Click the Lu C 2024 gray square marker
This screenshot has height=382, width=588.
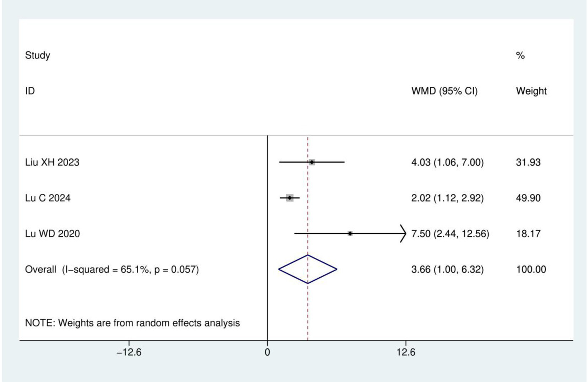pos(290,198)
